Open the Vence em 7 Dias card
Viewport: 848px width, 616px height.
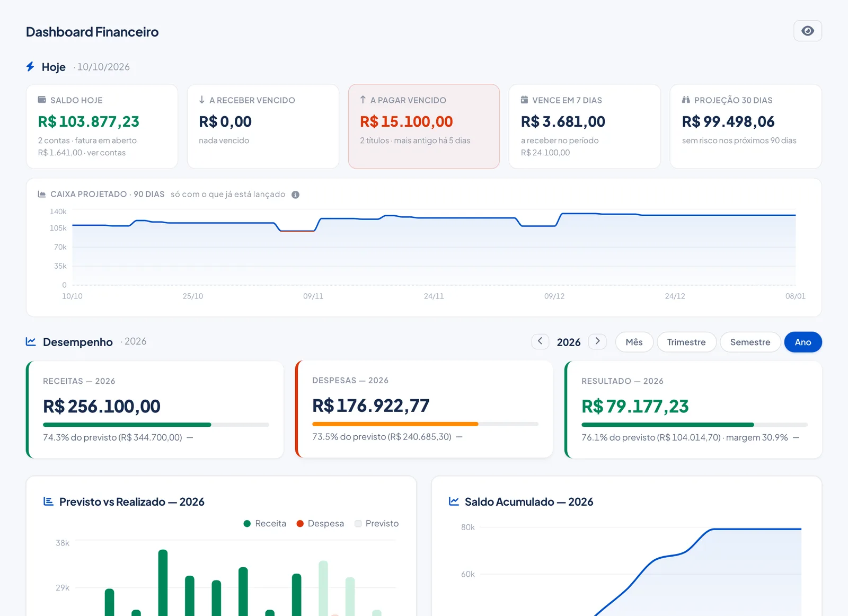point(585,126)
